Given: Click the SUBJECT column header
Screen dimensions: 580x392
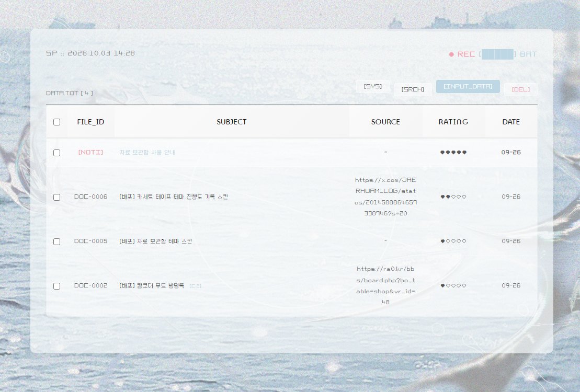Looking at the screenshot, I should pyautogui.click(x=232, y=122).
